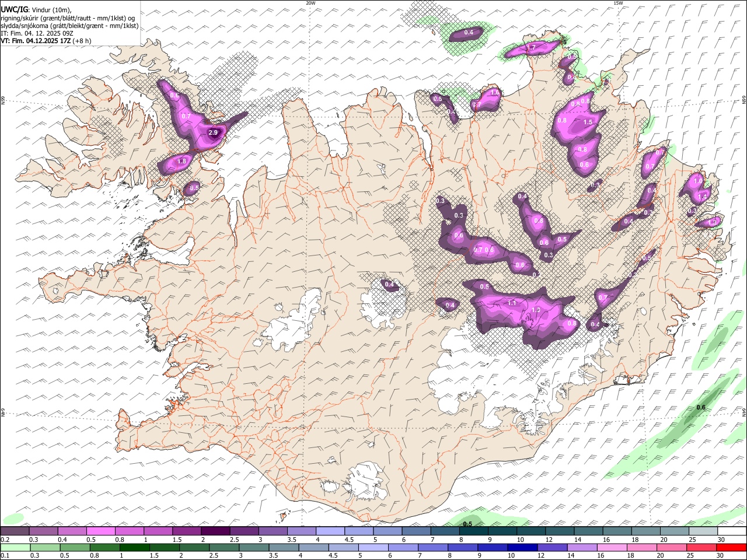Pick the bright red swatch after 30 in lower legend

pyautogui.click(x=731, y=547)
